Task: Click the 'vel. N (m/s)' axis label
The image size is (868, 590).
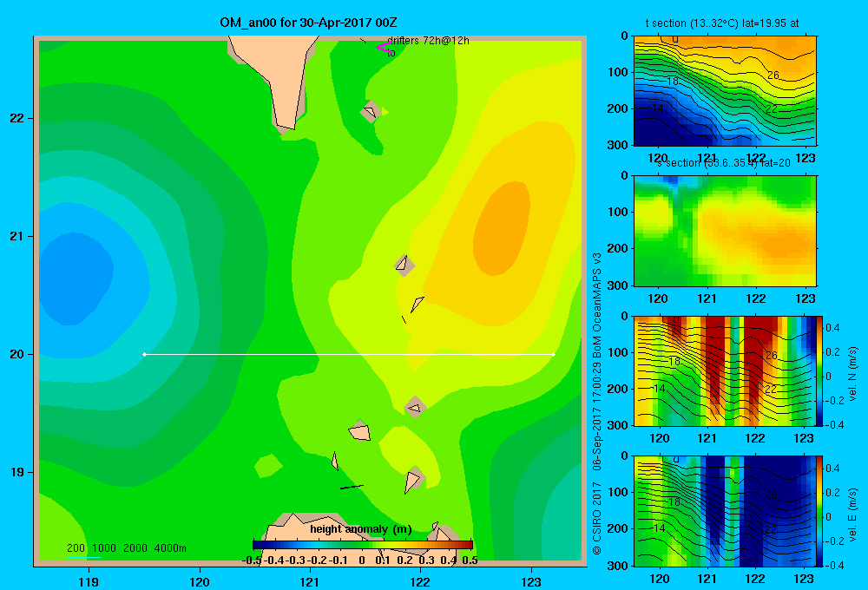Action: [x=852, y=374]
